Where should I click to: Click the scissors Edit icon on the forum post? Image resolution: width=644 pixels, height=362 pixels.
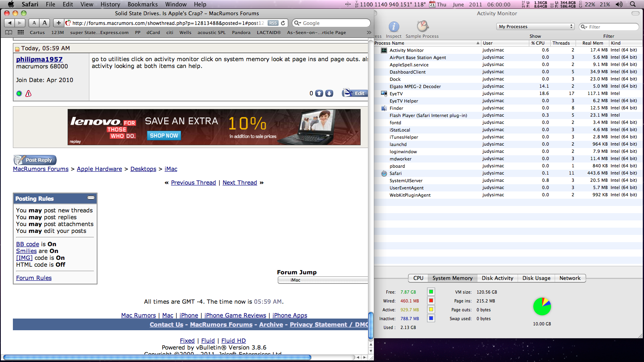348,93
